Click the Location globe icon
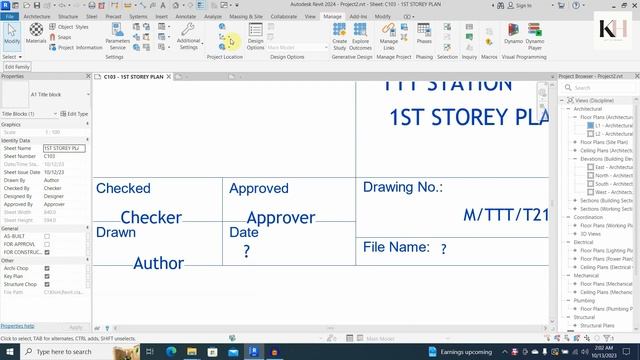 [222, 27]
